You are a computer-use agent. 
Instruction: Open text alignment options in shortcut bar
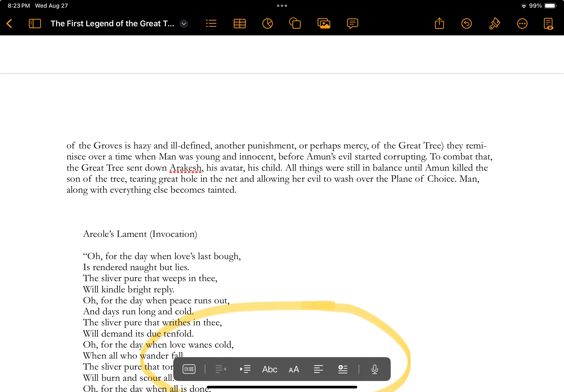point(318,369)
